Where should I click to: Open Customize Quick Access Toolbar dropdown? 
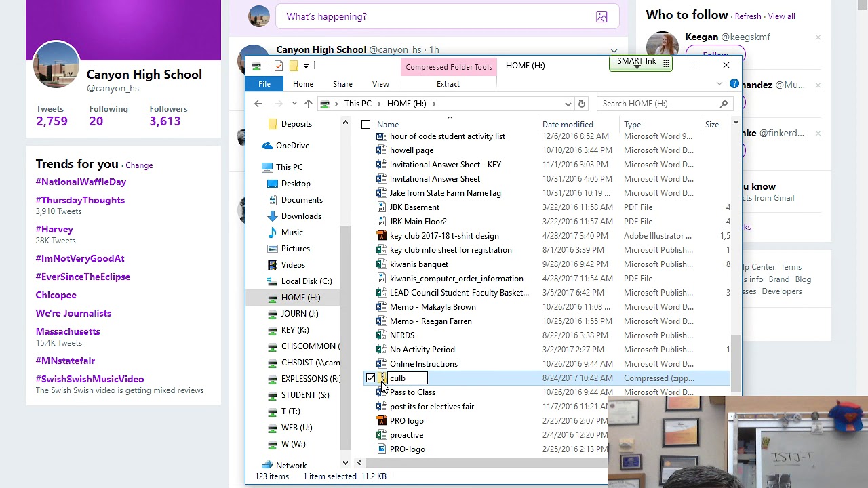pos(306,66)
